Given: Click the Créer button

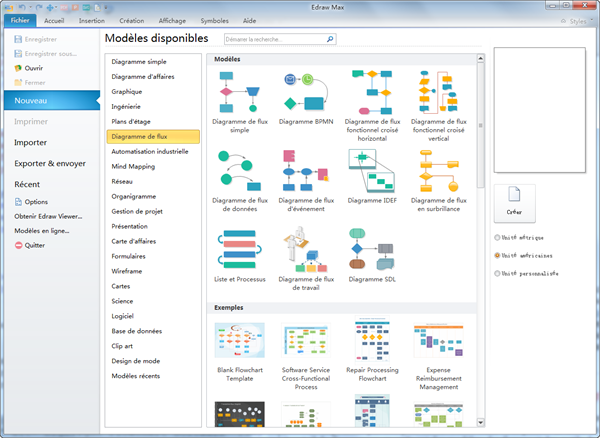Looking at the screenshot, I should [514, 203].
